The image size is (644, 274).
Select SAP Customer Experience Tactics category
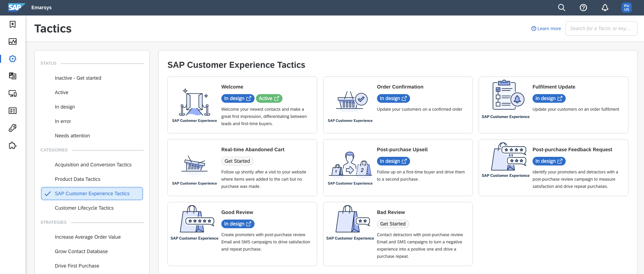[x=92, y=193]
